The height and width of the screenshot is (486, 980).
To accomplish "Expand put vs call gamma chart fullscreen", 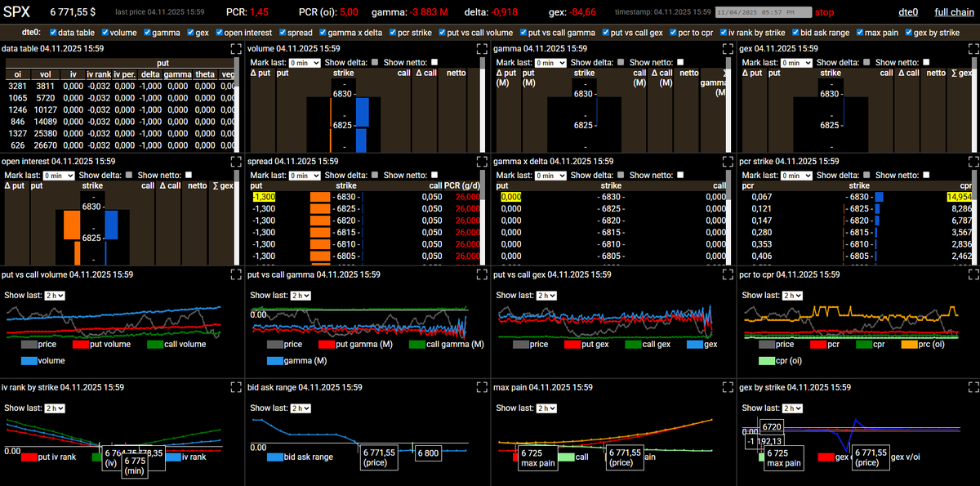I will click(482, 275).
